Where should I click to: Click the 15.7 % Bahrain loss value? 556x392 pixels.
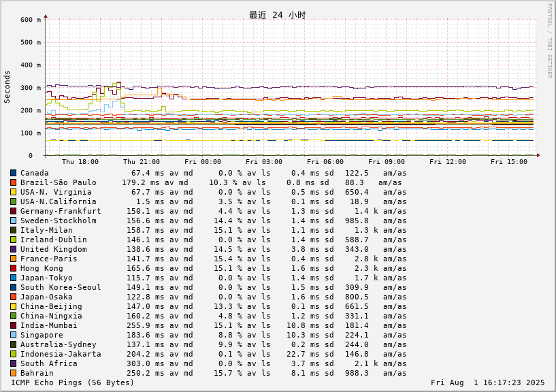[x=228, y=373]
